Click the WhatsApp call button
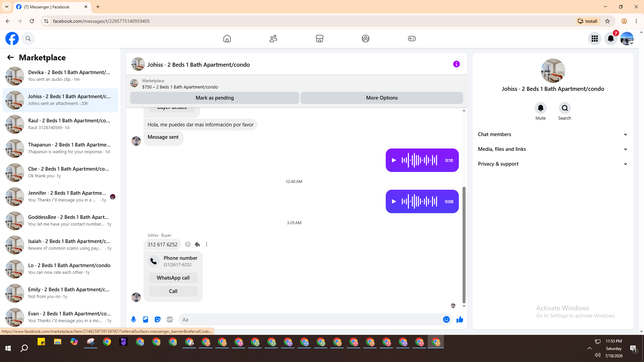This screenshot has height=362, width=644. (173, 278)
